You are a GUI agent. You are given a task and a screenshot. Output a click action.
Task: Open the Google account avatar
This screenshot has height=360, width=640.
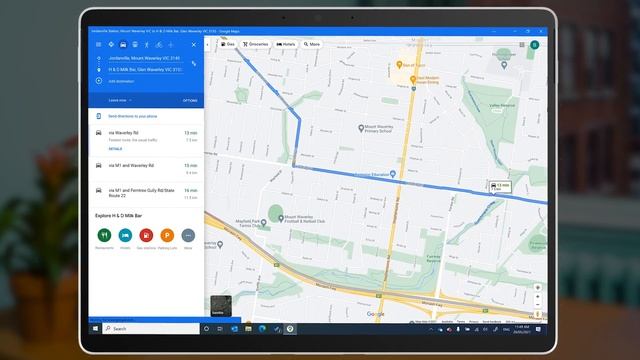[x=534, y=44]
